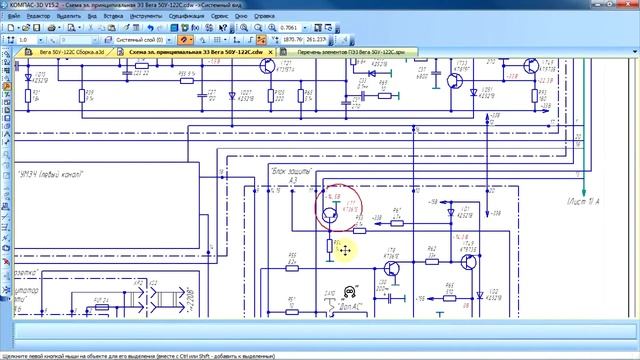The height and width of the screenshot is (360, 640).
Task: Undo the last action
Action: click(x=150, y=28)
